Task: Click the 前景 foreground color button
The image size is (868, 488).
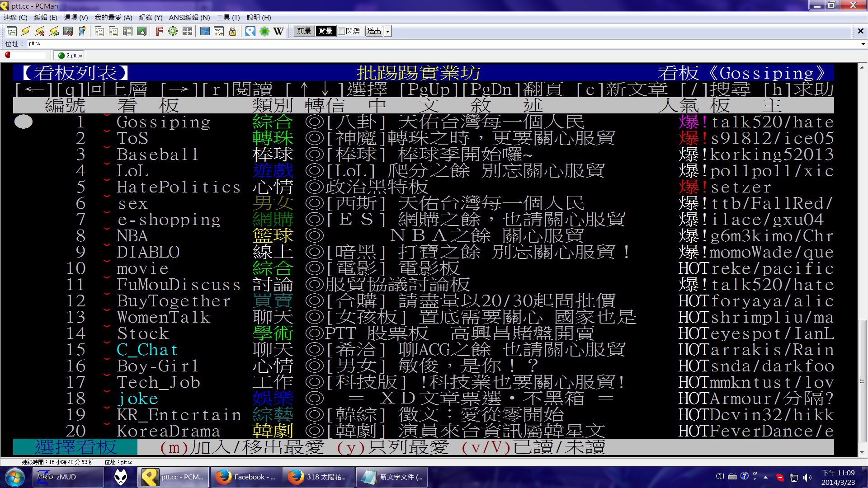Action: (304, 31)
